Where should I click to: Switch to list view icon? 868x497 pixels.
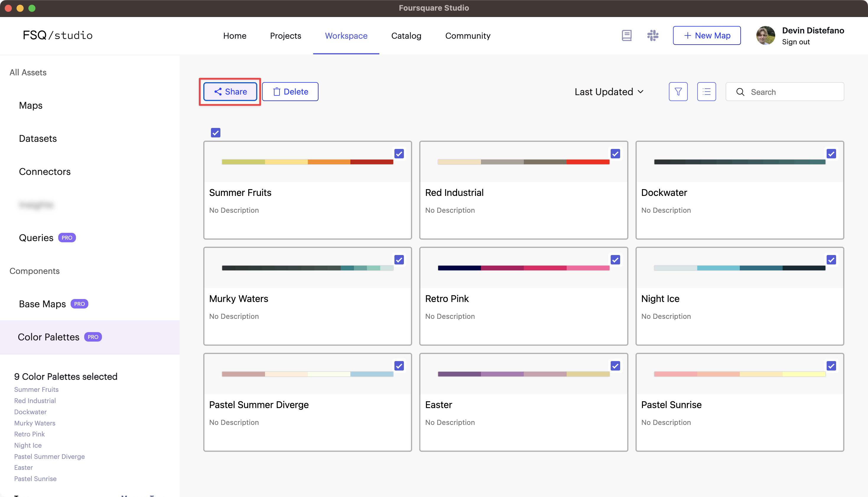coord(706,92)
